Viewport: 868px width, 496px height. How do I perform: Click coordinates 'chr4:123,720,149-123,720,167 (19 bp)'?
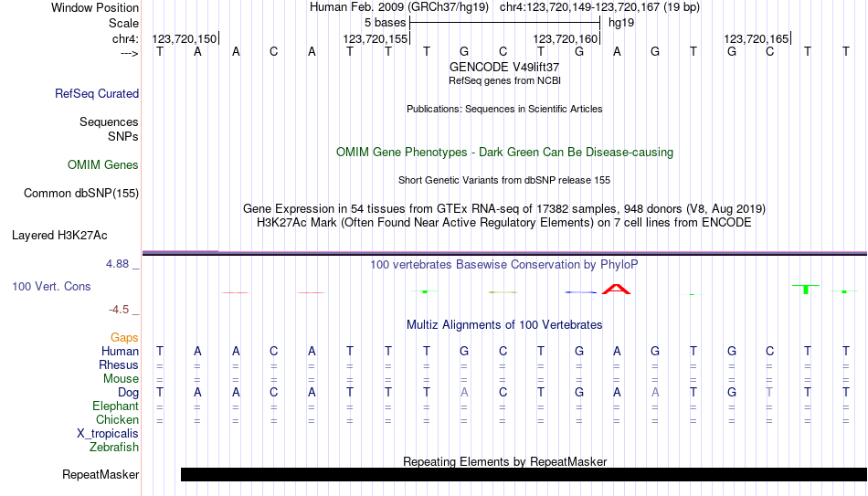coord(599,7)
